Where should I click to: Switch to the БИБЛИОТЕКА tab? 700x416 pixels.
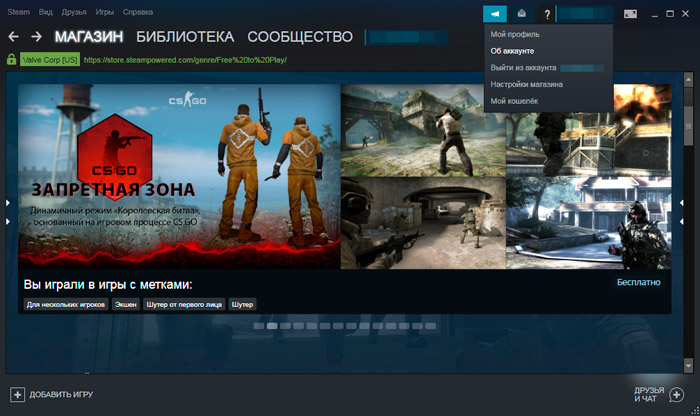[x=185, y=37]
